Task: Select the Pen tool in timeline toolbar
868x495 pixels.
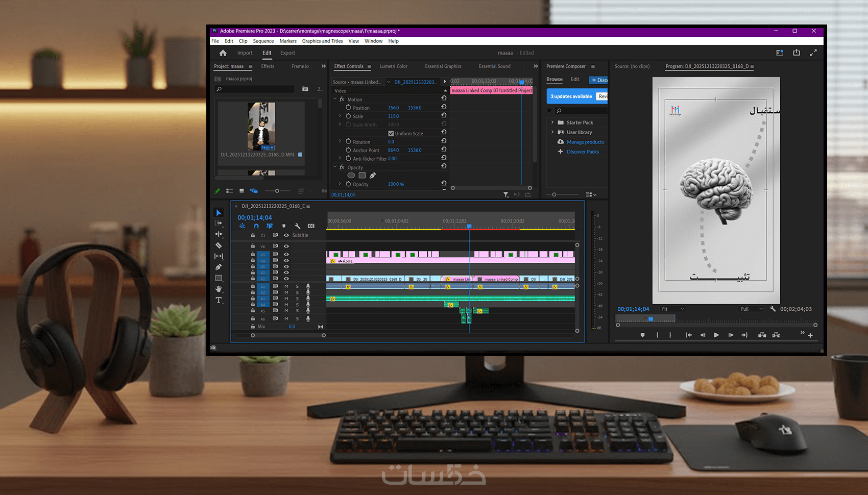Action: click(x=219, y=267)
